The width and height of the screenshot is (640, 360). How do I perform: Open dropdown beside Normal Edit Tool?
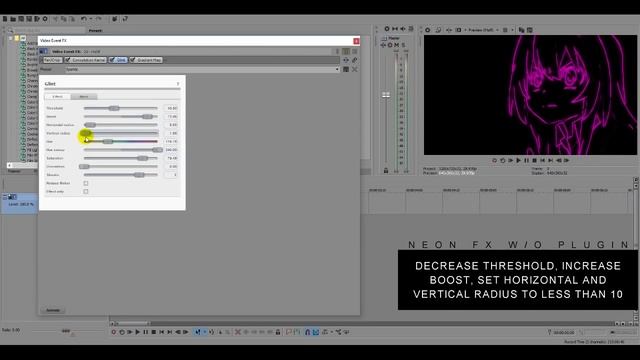pyautogui.click(x=204, y=332)
